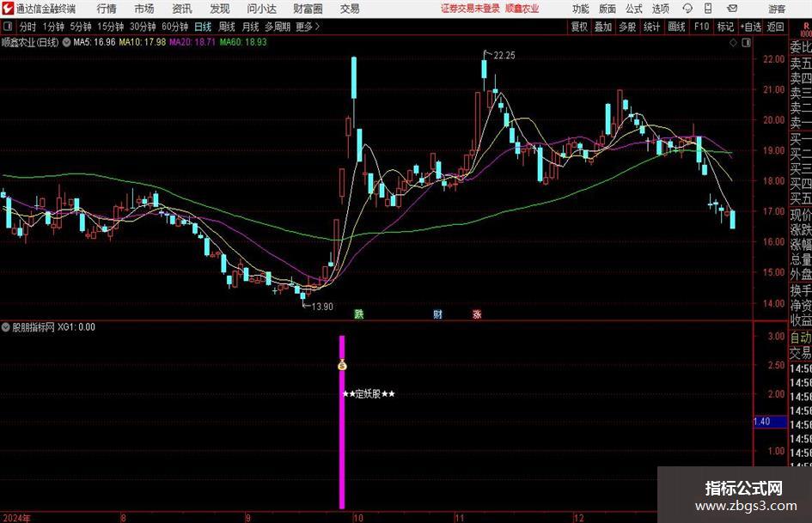The width and height of the screenshot is (812, 523).
Task: Click the MA20: 18.71 value
Action: point(192,42)
